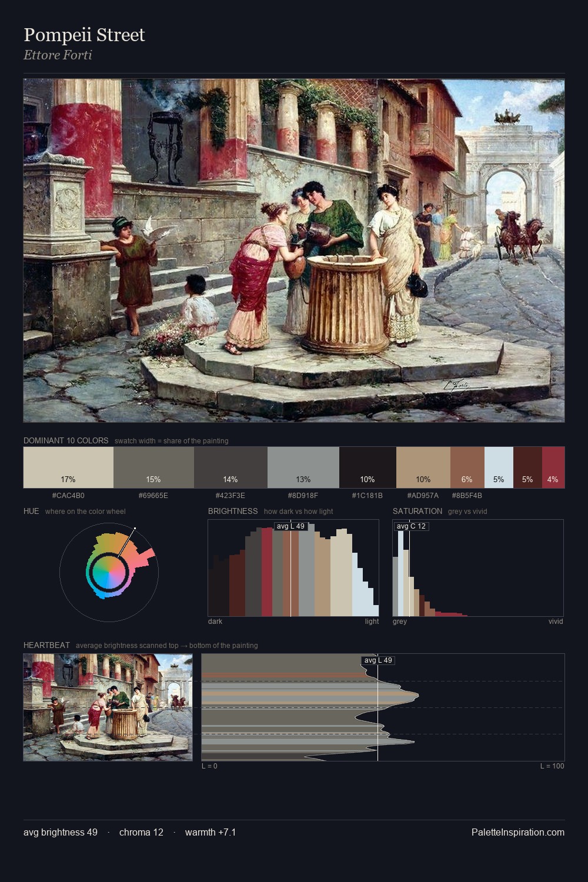Click the "HUE" section heading

point(31,511)
